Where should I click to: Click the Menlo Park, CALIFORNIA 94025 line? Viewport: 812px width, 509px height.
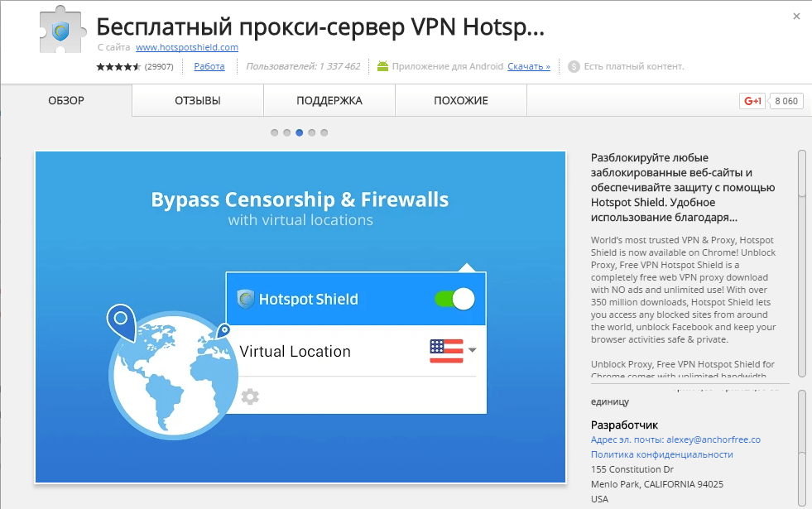[x=657, y=484]
